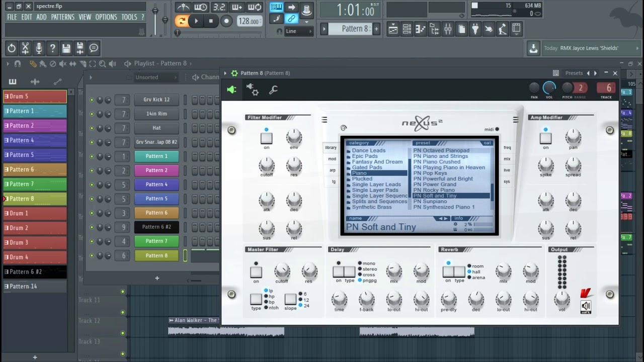
Task: Open the TOOLS menu
Action: pyautogui.click(x=129, y=17)
